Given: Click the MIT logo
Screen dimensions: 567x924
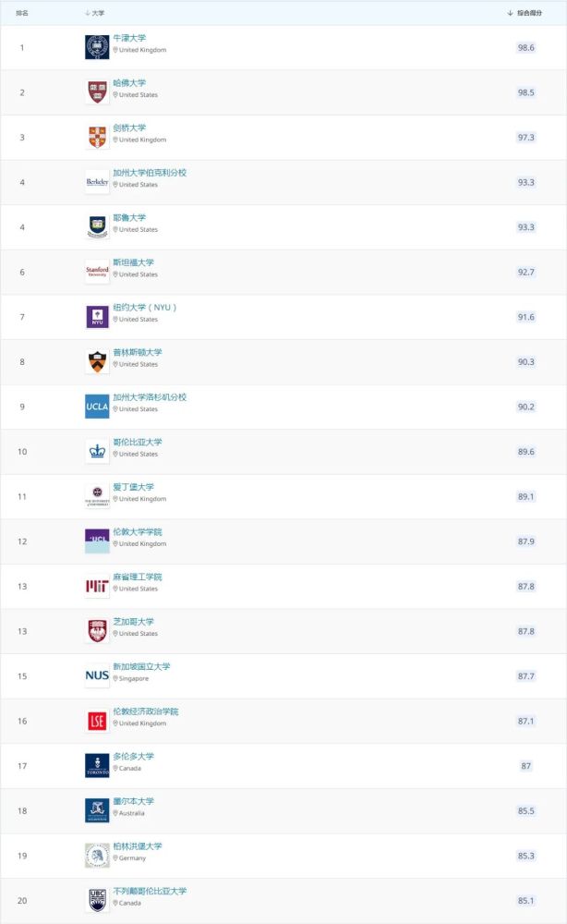Looking at the screenshot, I should 97,586.
